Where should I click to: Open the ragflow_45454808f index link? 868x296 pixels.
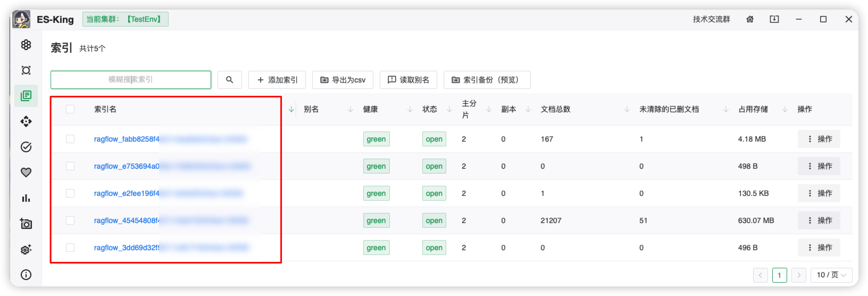(x=171, y=220)
